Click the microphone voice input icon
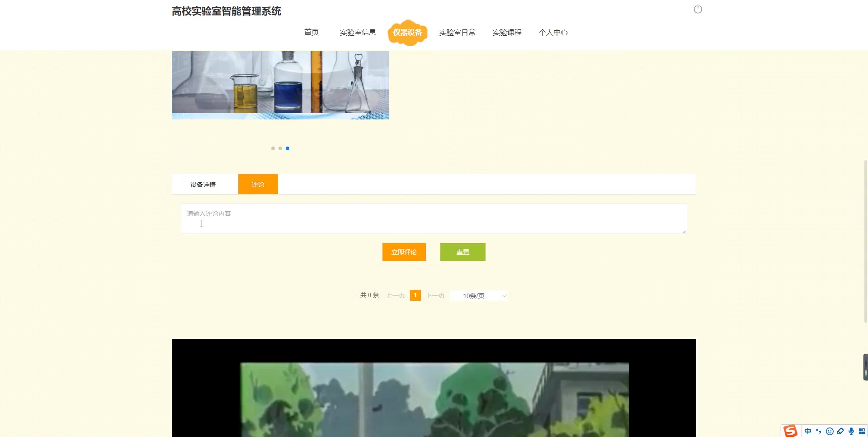 [x=851, y=431]
